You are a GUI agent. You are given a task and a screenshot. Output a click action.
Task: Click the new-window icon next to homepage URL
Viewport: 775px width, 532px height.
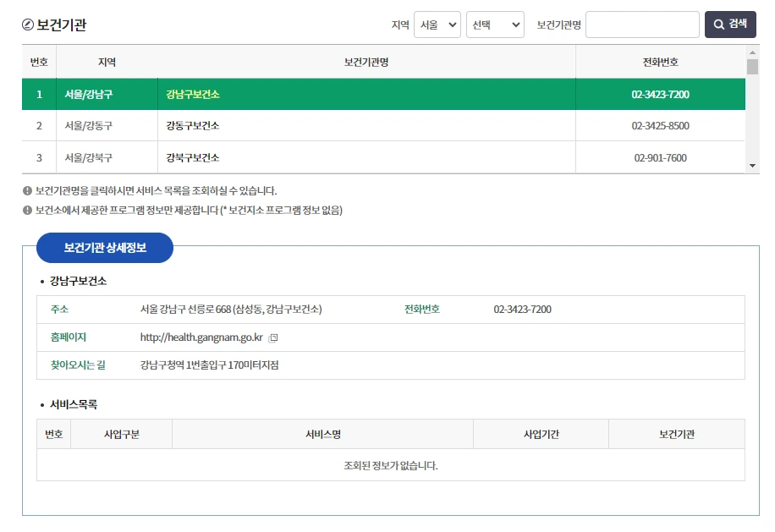[x=272, y=337]
